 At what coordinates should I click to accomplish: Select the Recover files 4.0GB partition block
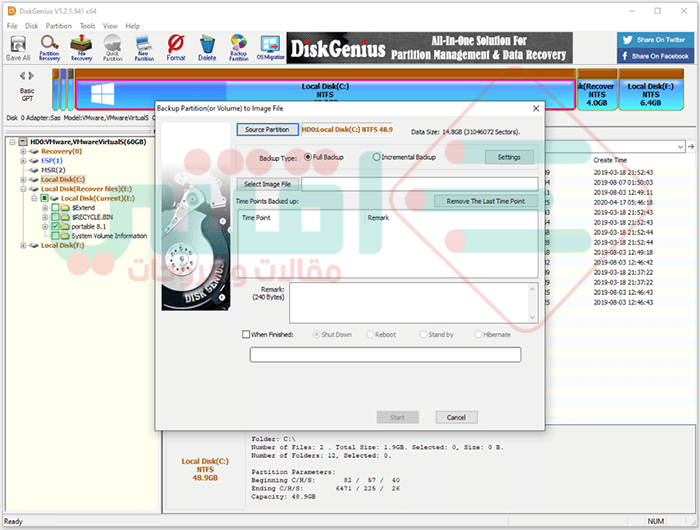tap(597, 90)
